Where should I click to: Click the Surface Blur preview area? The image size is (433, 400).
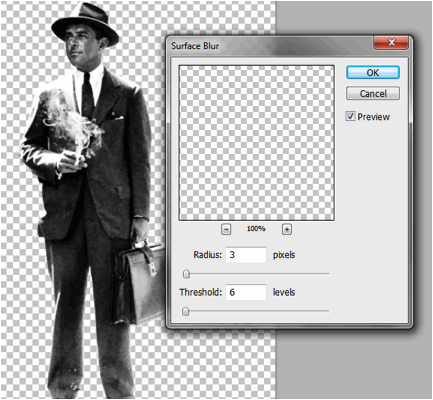[256, 143]
